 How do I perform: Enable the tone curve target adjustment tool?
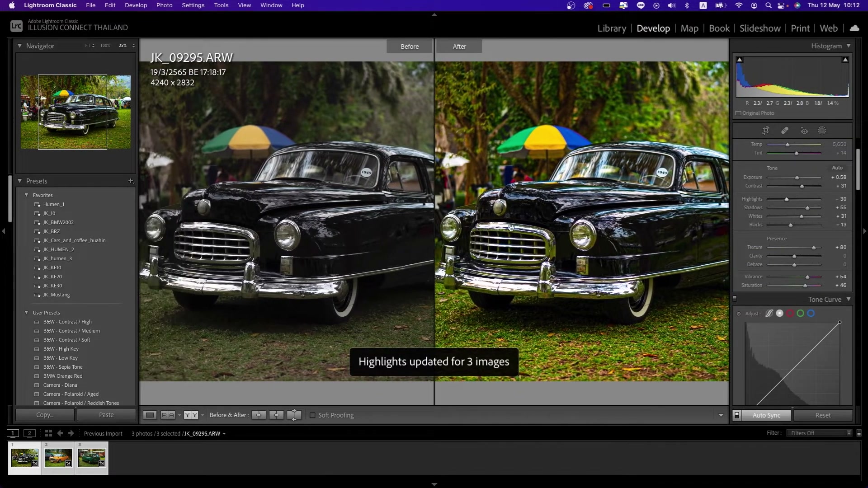[x=739, y=314]
